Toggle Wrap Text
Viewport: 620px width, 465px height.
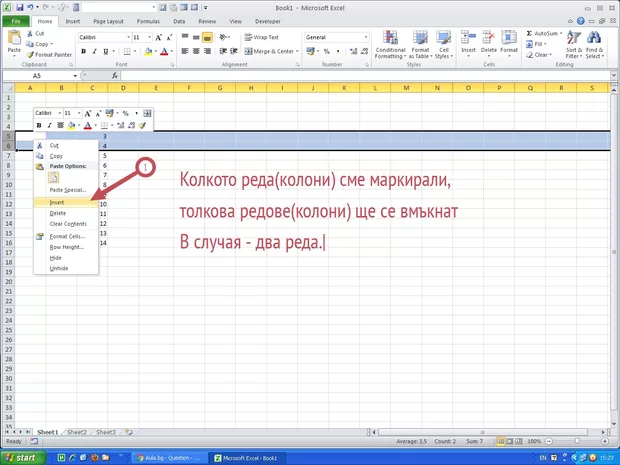tap(261, 37)
